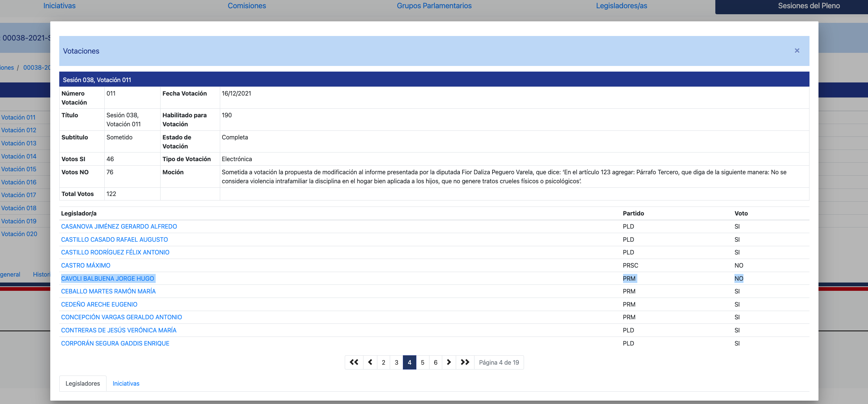Select Votación 017 in background list
The image size is (868, 404).
[x=19, y=195]
